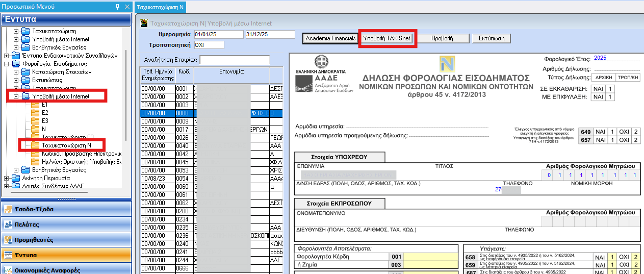The image size is (644, 274).
Task: Open the Έσοδα-Έξοδα section icon
Action: point(8,209)
